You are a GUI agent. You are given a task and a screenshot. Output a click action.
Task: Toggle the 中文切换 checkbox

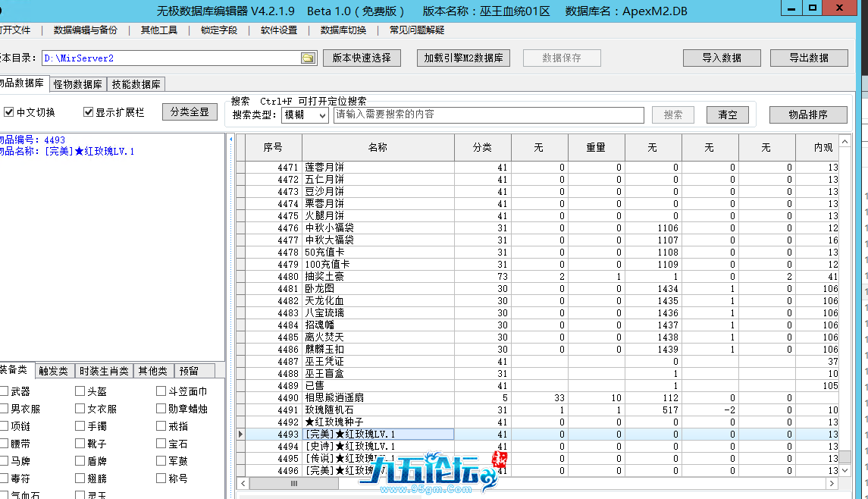9,112
